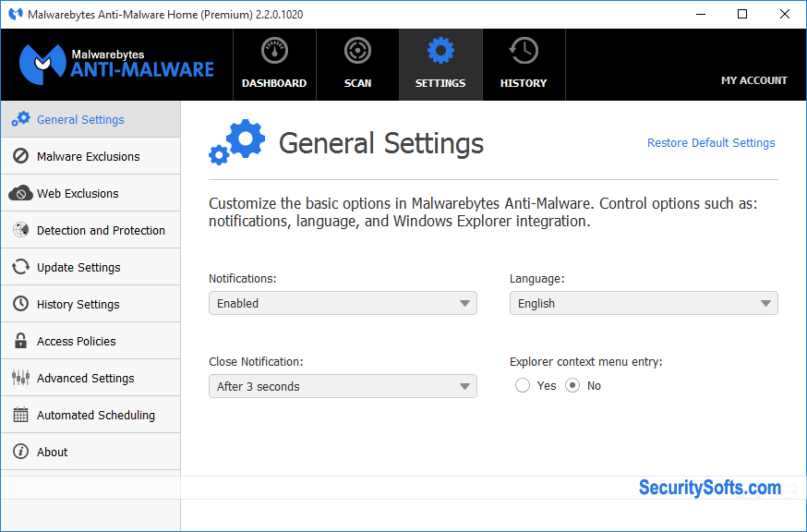This screenshot has width=807, height=532.
Task: Expand the Notifications dropdown set to Enabled
Action: click(343, 303)
